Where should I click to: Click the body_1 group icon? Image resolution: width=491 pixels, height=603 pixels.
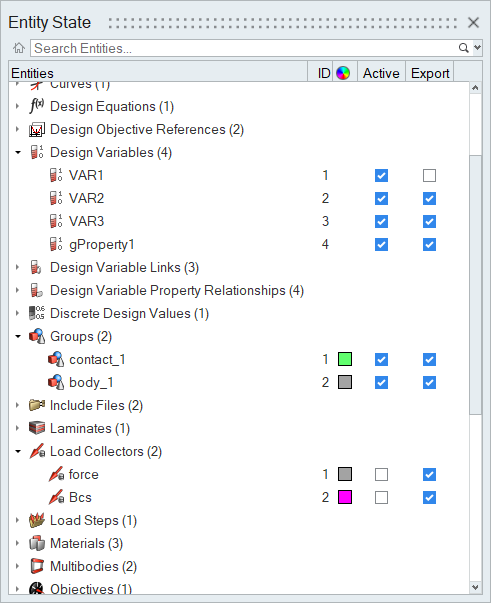(56, 382)
